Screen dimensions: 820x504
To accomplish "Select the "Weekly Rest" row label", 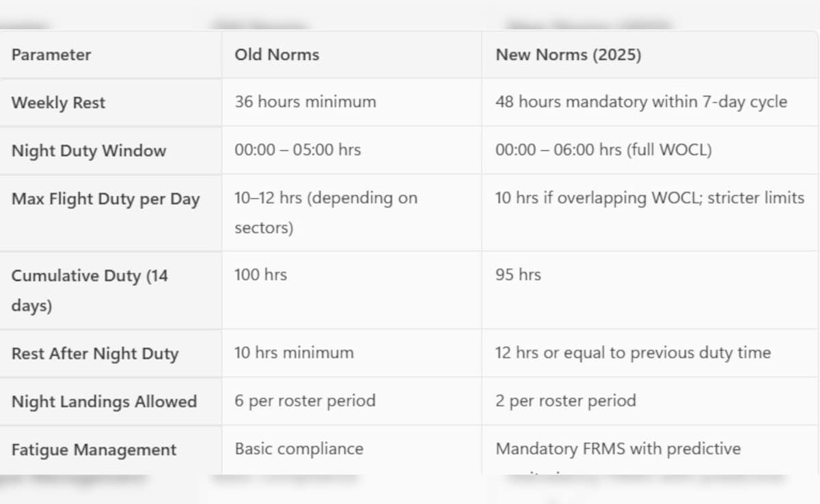I will coord(59,102).
